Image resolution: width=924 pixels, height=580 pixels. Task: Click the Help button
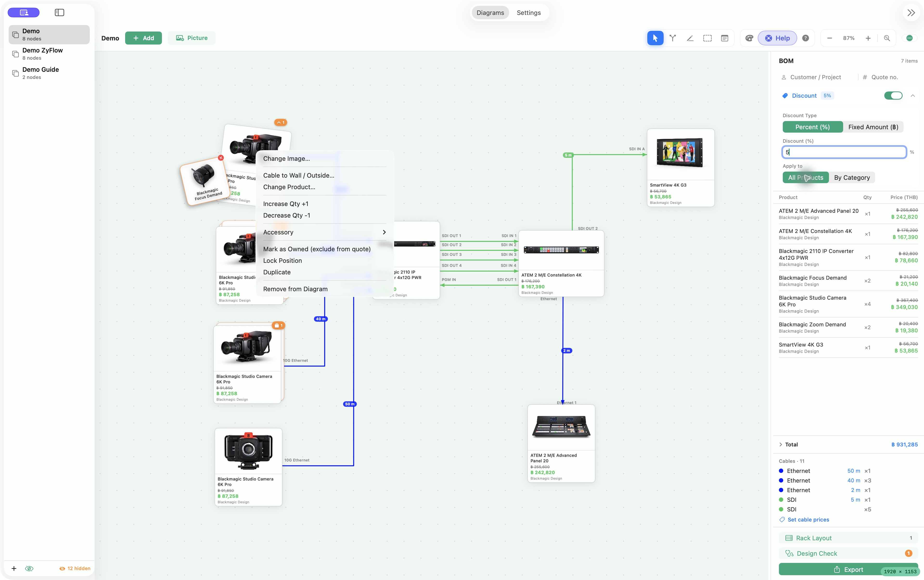[777, 38]
